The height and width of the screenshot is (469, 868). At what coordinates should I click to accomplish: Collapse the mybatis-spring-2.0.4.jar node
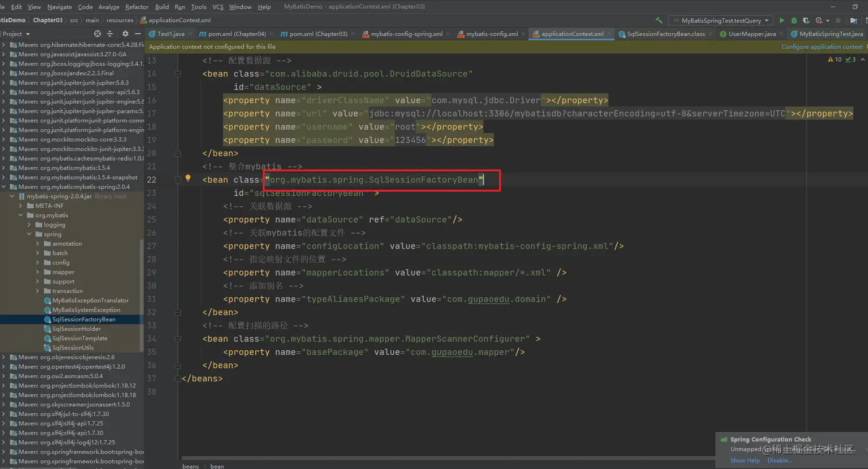tap(13, 196)
